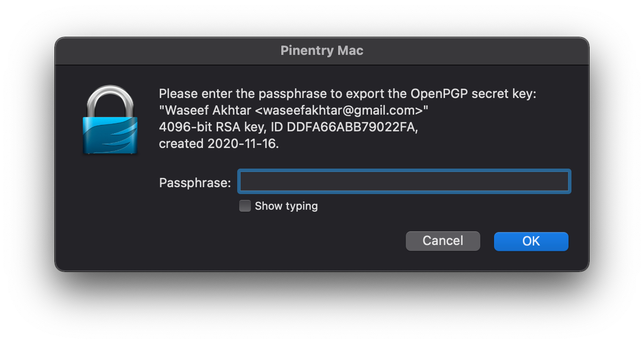
Task: Click the silver shackle of the padlock
Action: [x=110, y=100]
